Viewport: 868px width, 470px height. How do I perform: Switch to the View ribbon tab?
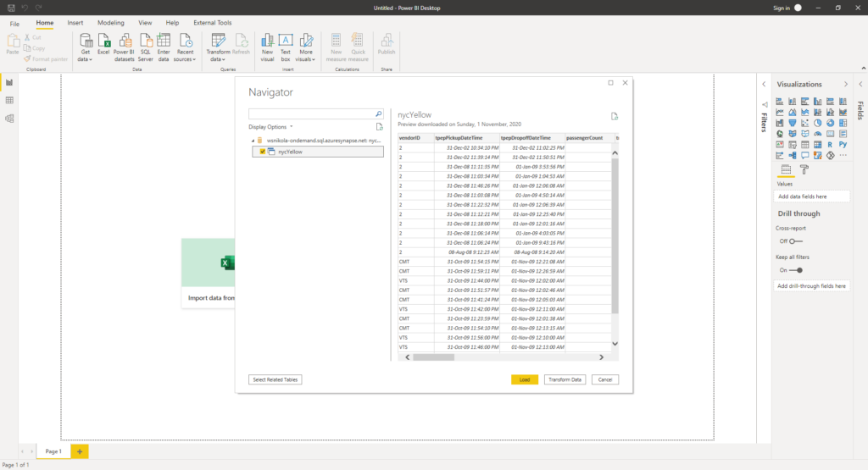pos(145,23)
